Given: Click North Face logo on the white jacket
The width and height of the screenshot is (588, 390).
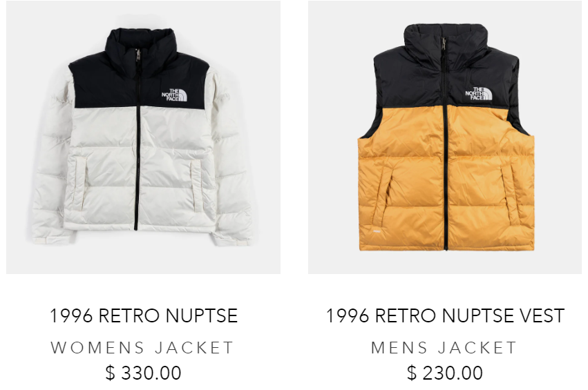Looking at the screenshot, I should click(174, 95).
